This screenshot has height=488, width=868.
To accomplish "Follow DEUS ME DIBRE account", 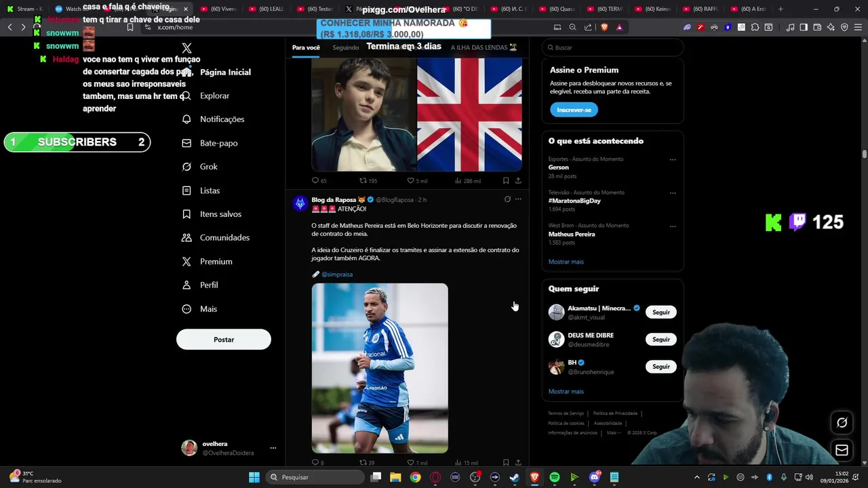I will tap(660, 340).
